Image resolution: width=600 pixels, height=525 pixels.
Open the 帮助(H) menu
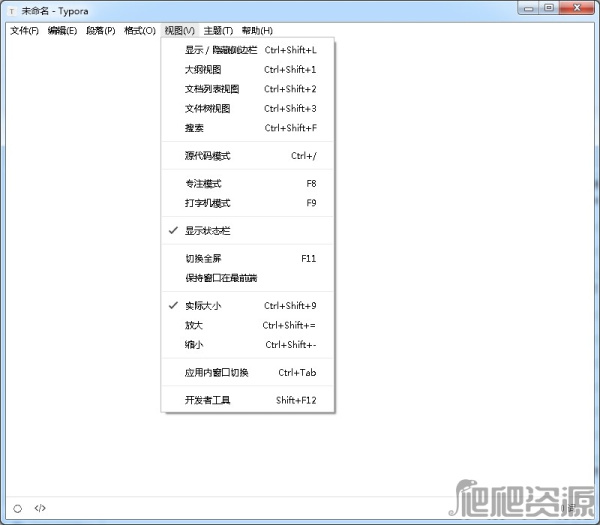tap(257, 30)
